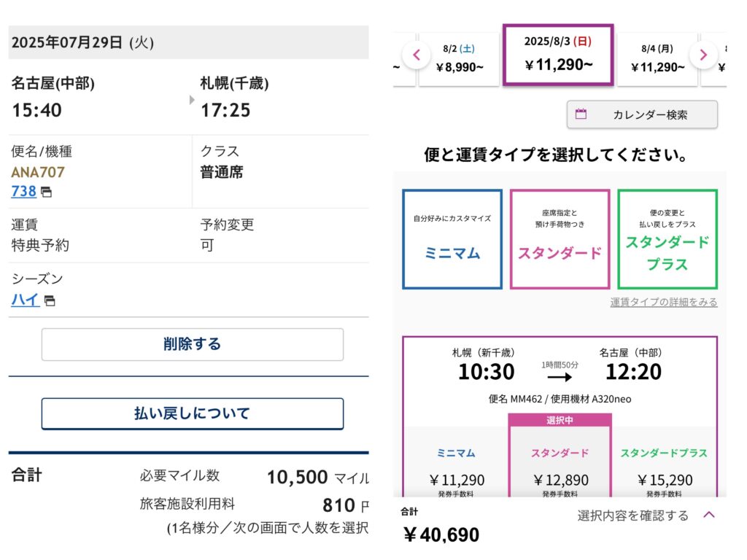Screen dimensions: 747x560
Task: Select the 2025/8/3 (日) date tab
Action: tap(558, 54)
